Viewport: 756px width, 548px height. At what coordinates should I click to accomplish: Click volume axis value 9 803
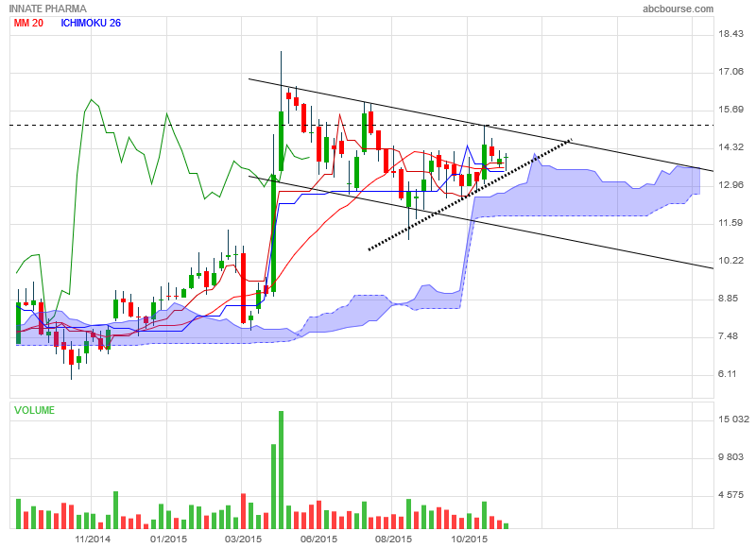pos(730,457)
